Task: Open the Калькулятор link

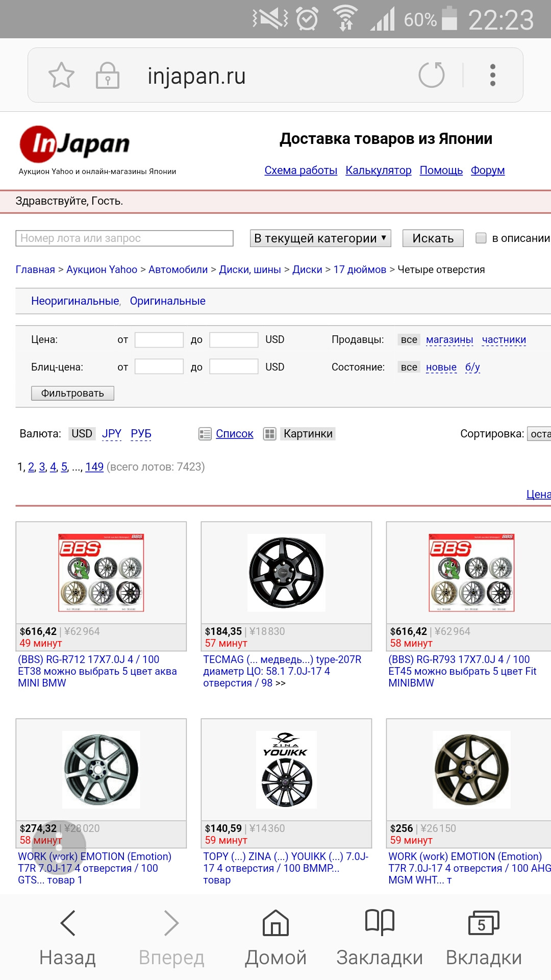Action: pos(379,170)
